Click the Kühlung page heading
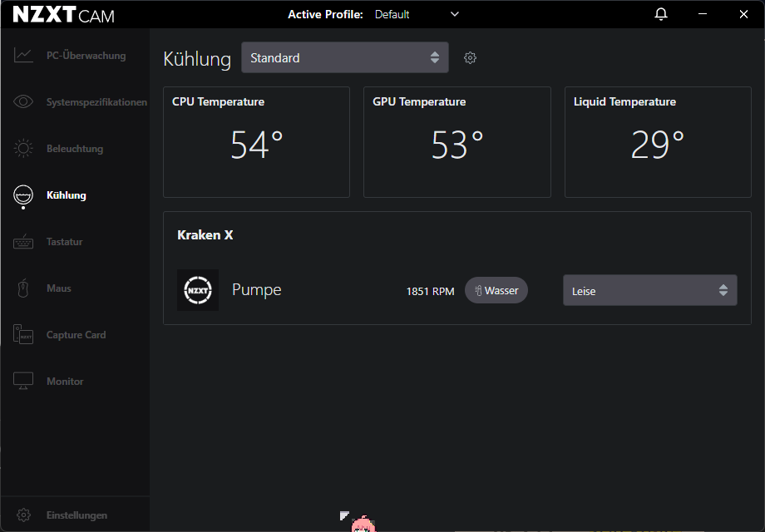Screen dimensions: 765x532 point(197,58)
